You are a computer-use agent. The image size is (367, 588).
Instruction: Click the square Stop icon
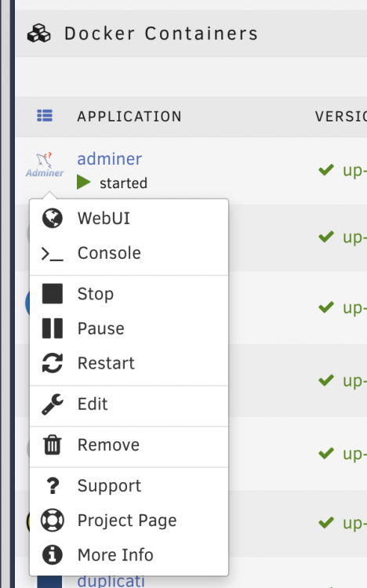53,293
